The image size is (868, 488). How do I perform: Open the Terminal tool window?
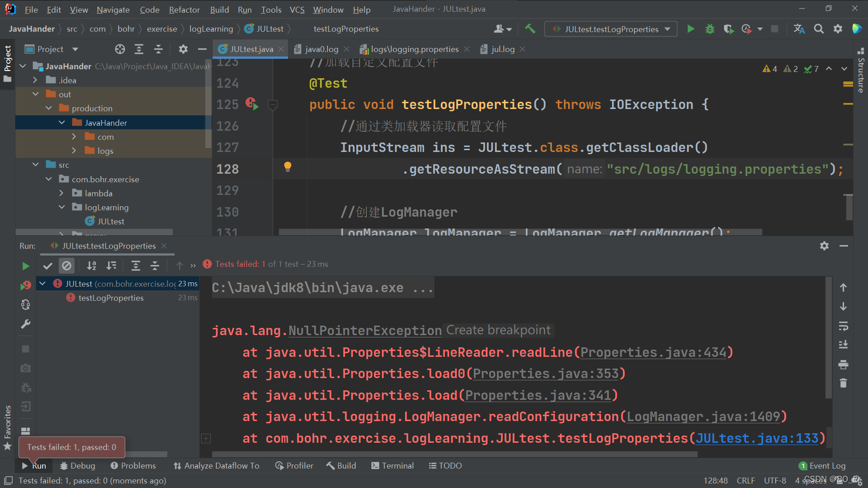click(x=392, y=466)
